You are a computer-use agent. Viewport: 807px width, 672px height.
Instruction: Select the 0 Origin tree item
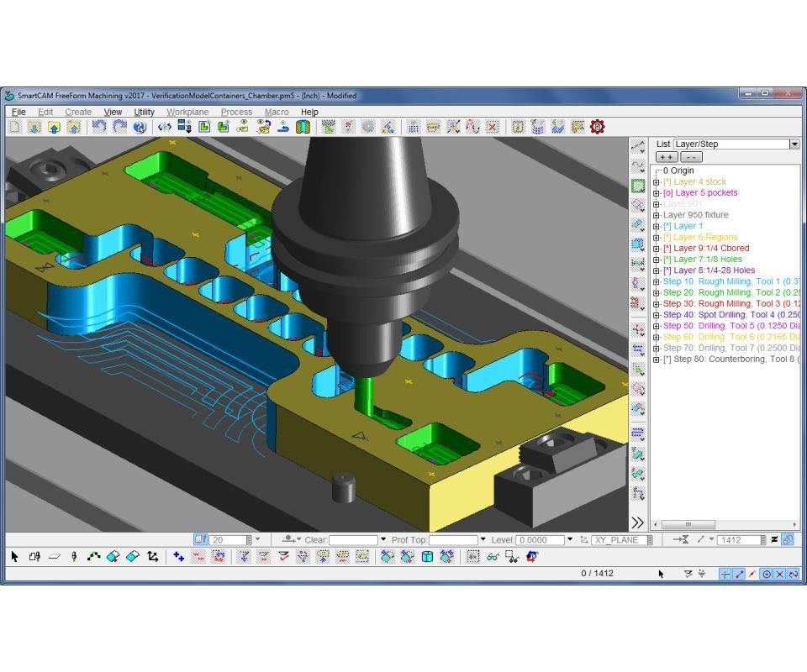point(678,171)
